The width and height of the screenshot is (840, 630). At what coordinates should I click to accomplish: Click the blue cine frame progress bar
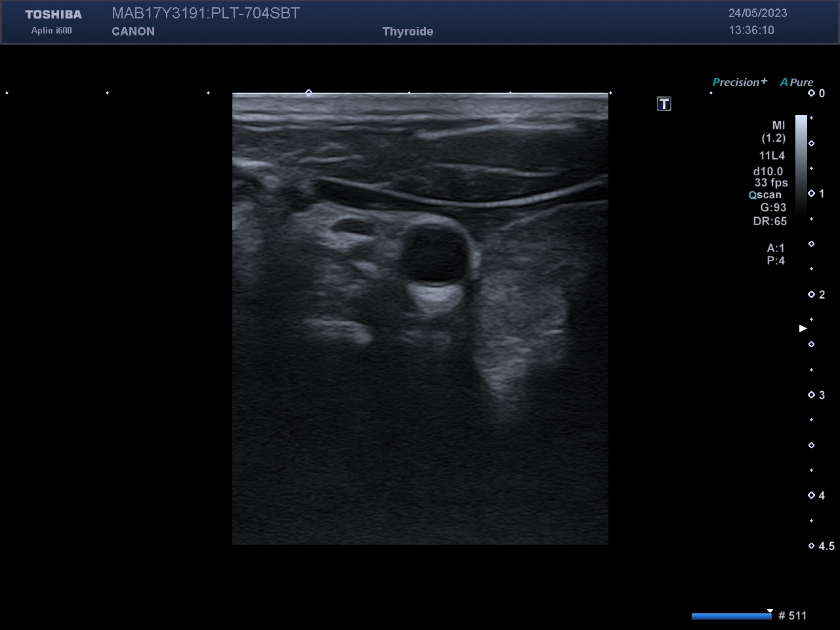pos(731,616)
